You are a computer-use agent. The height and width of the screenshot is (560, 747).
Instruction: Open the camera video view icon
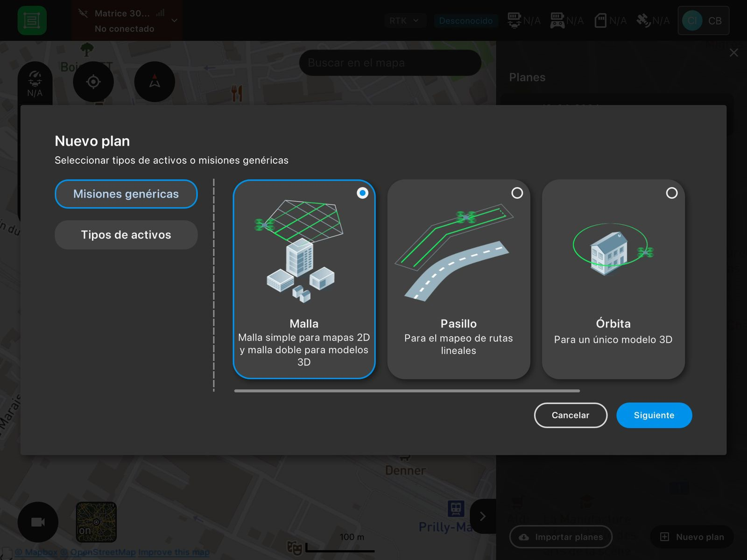[x=38, y=522]
